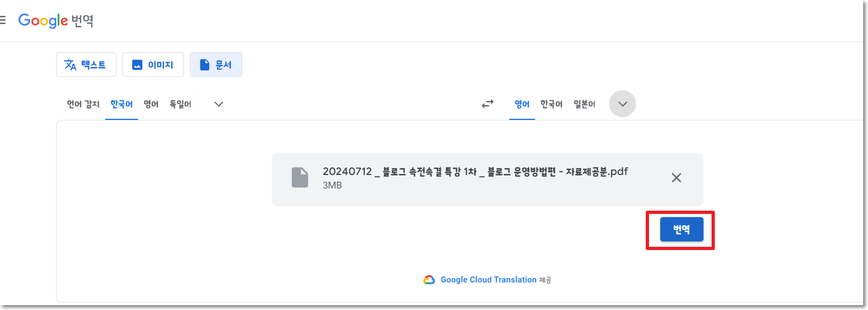Select 한국어 as the target language
Viewport: 868px width, 310px height.
point(551,104)
